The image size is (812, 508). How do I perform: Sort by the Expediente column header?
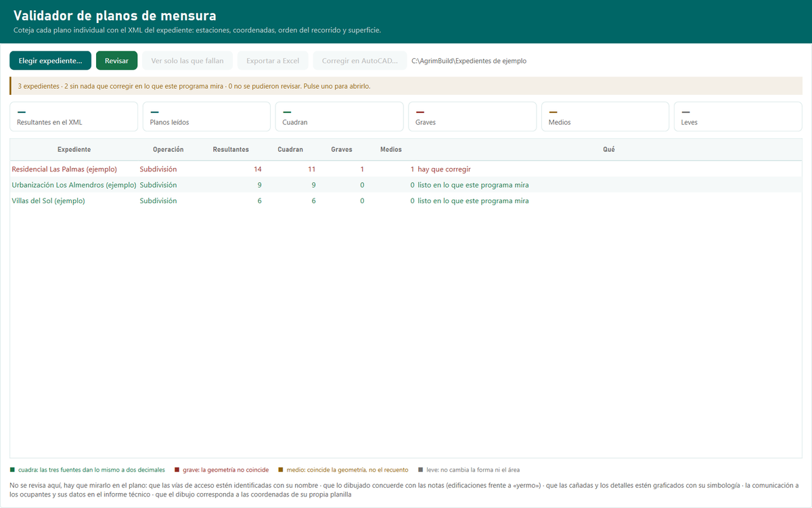coord(74,149)
